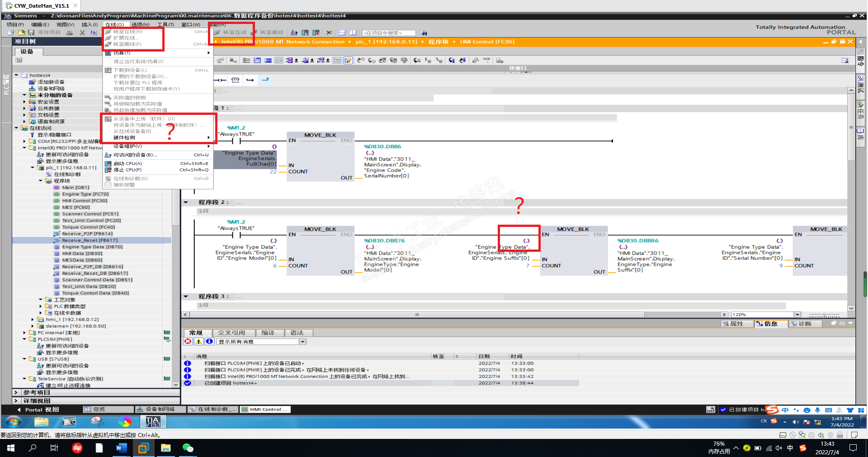Click the search binoculars icon
Screen dimensions: 868x457
coord(424,33)
